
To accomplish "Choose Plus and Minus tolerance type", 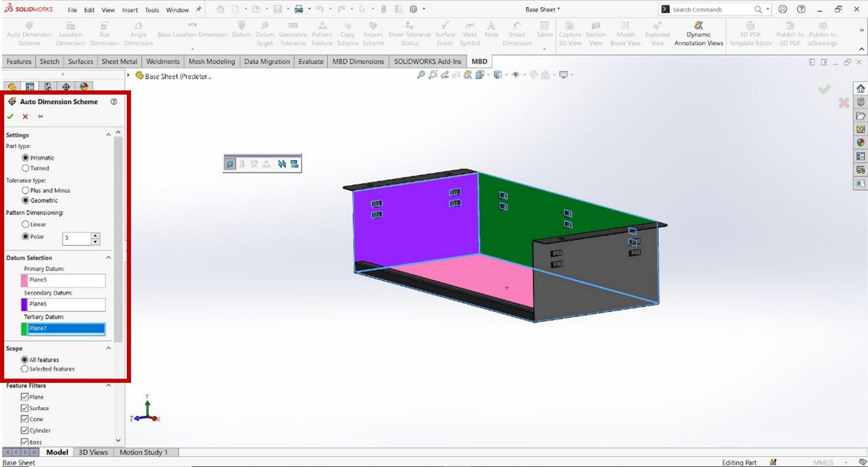I will click(x=26, y=190).
